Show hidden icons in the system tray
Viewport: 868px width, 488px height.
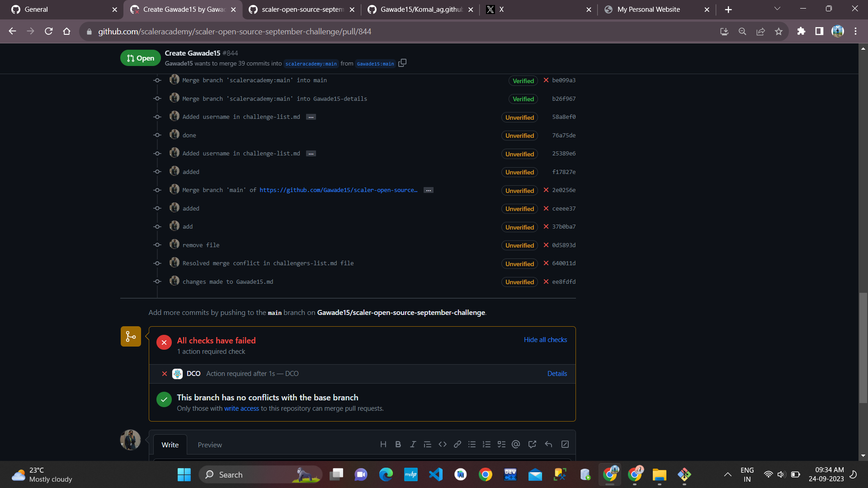point(727,474)
